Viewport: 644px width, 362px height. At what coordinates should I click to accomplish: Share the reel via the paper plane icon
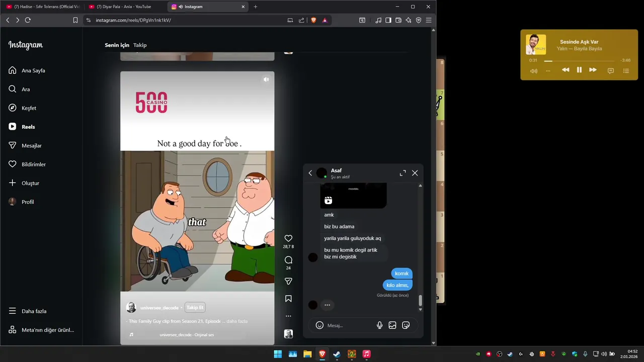coord(288,282)
